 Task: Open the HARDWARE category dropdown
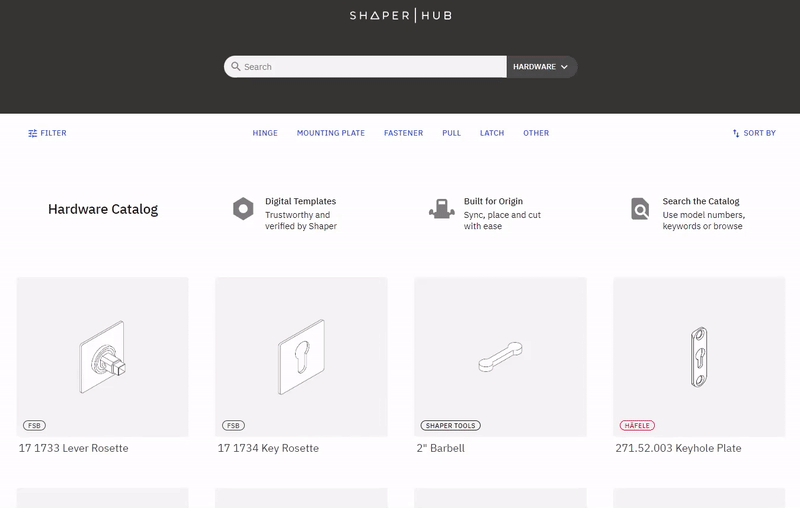pos(542,67)
